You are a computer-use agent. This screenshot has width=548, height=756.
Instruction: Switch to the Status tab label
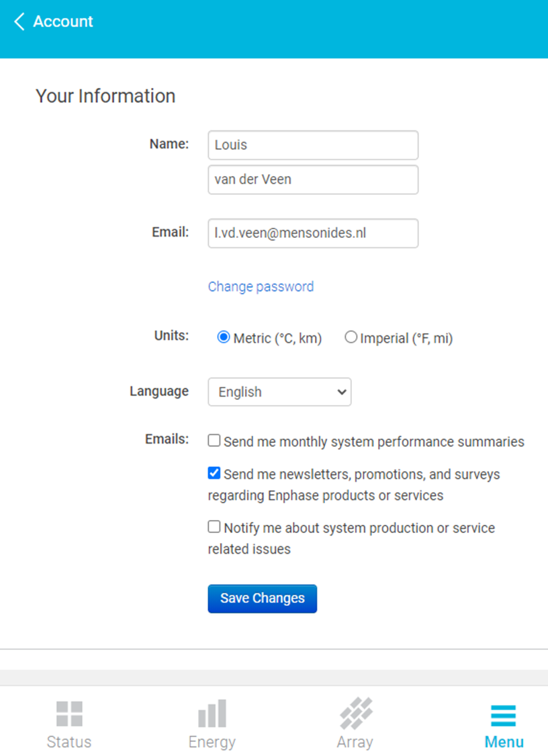point(69,742)
